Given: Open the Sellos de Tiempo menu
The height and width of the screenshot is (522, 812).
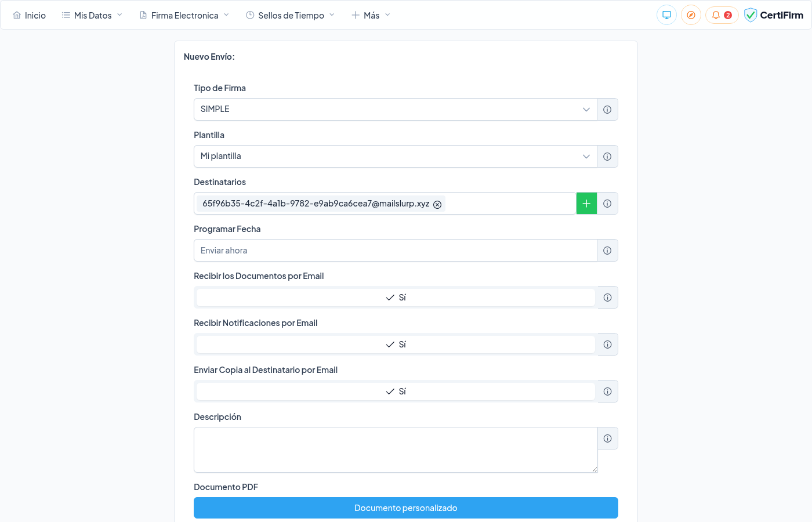Looking at the screenshot, I should (x=291, y=16).
